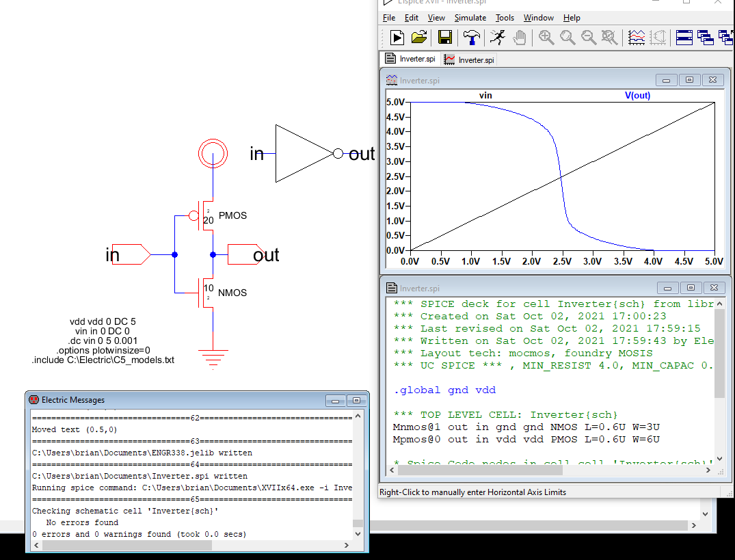735x560 pixels.
Task: Click the Zoom full extents icon
Action: [x=610, y=38]
